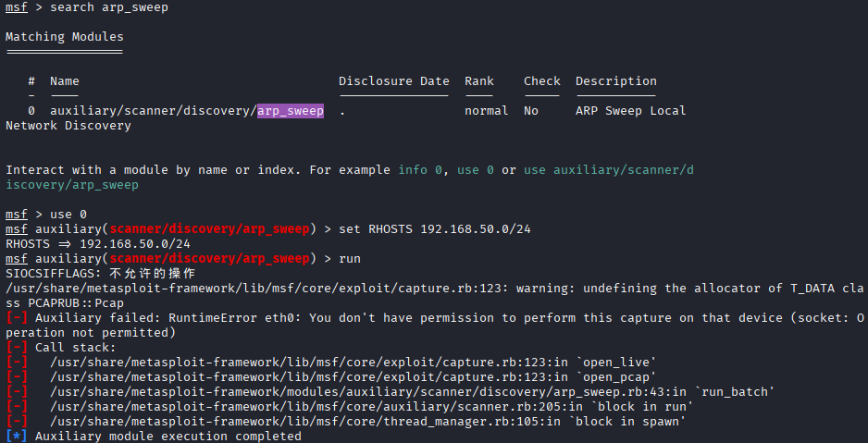Click the 'ARP Sweep Local' description text

630,111
